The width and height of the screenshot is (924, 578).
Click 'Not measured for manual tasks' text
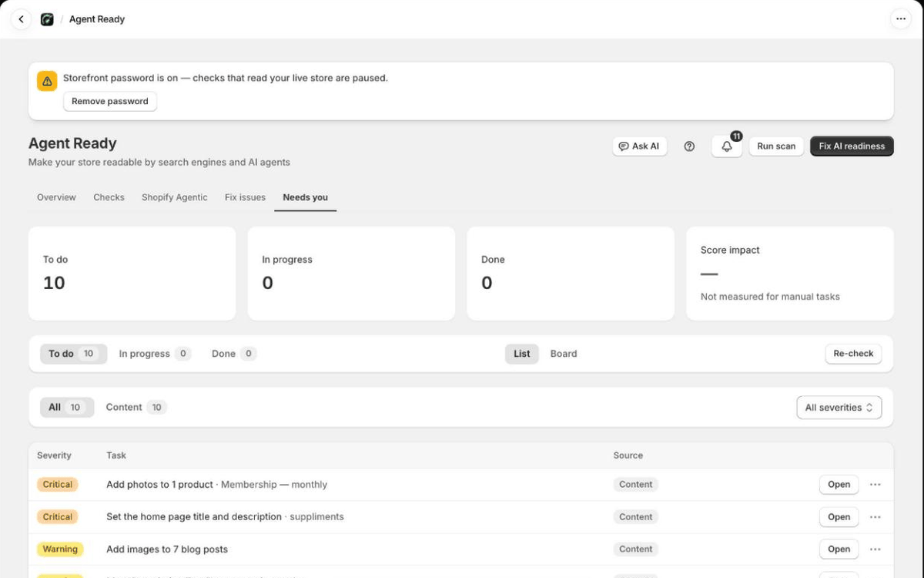[770, 297]
